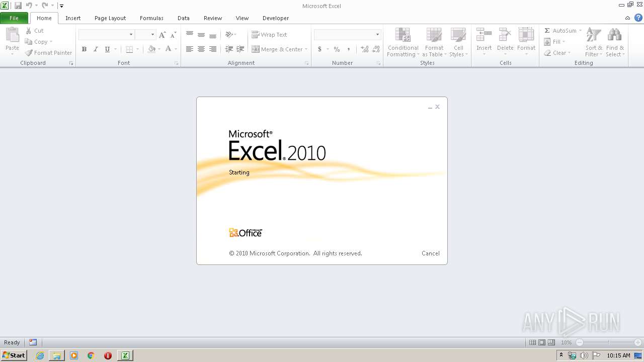Click the Delete cells icon

[505, 34]
